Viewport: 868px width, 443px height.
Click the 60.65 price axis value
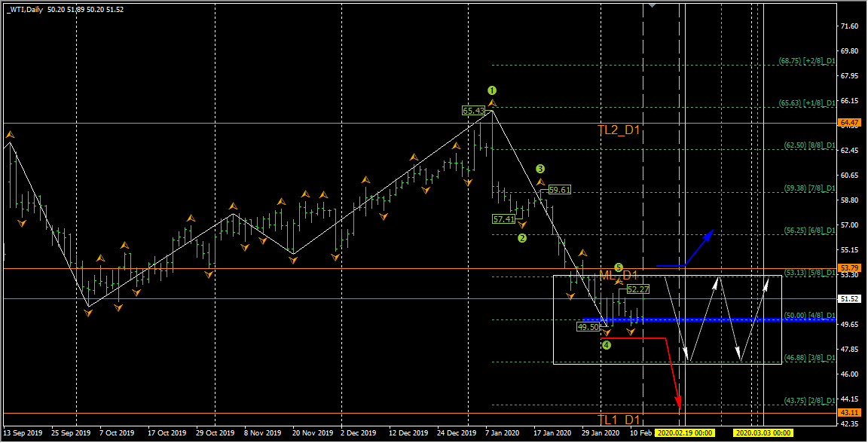tap(849, 176)
